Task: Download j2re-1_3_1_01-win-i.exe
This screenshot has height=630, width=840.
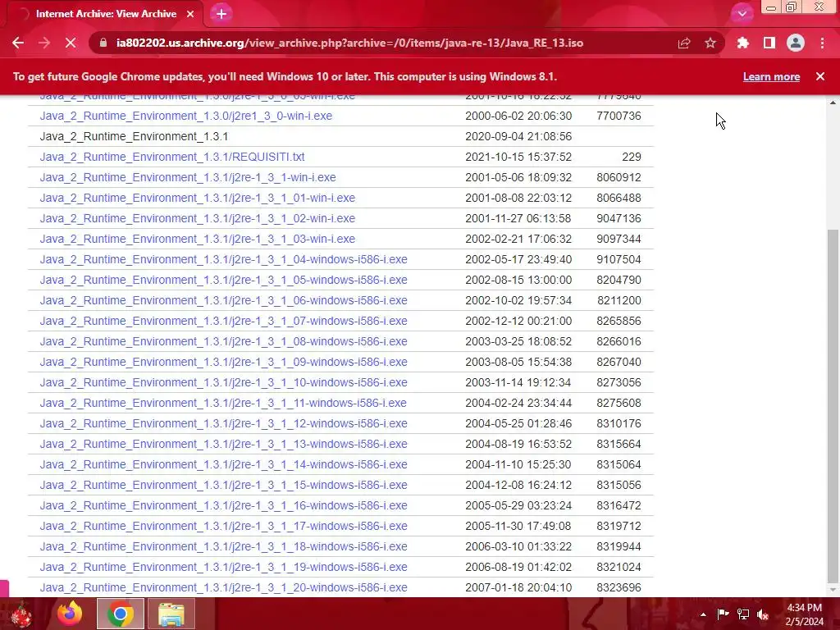Action: pyautogui.click(x=197, y=198)
